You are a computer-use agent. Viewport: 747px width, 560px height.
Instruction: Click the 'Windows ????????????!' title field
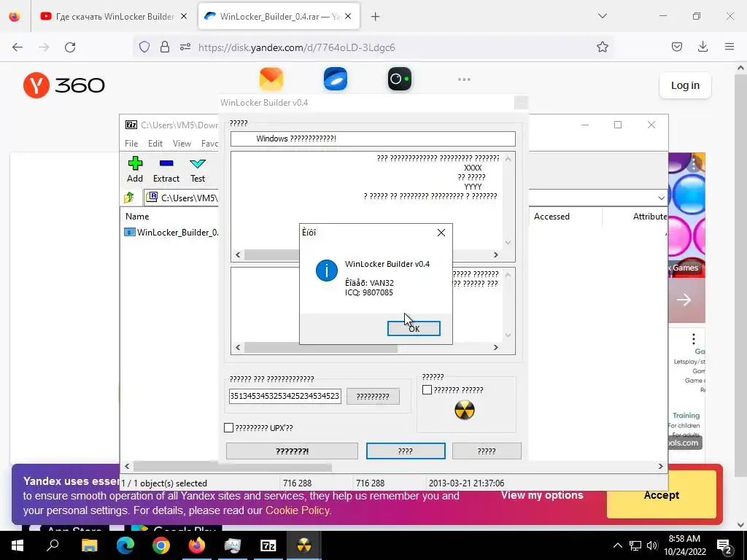[x=373, y=139]
